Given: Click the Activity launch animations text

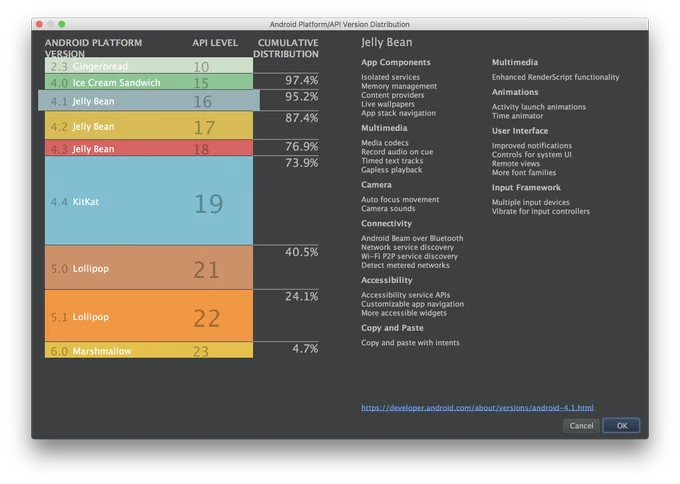Looking at the screenshot, I should coord(539,107).
